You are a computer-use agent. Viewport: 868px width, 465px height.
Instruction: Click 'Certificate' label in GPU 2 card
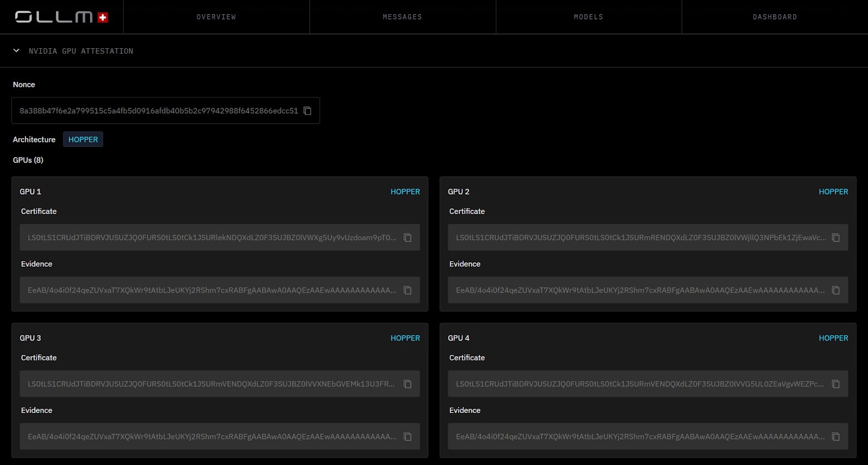(467, 211)
